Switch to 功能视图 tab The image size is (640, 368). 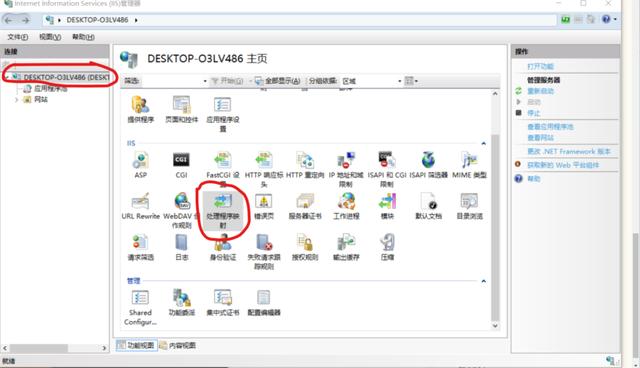tap(136, 345)
